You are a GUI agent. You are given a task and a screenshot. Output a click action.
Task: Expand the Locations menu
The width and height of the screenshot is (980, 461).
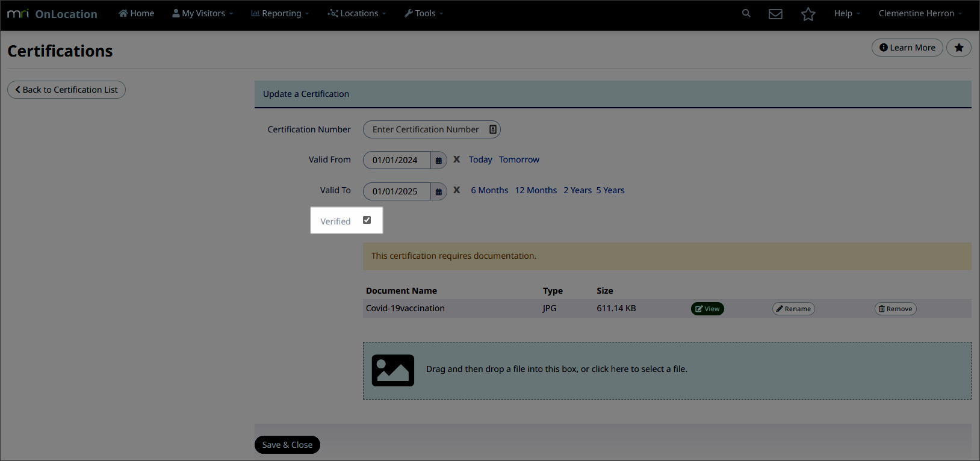[x=357, y=13]
